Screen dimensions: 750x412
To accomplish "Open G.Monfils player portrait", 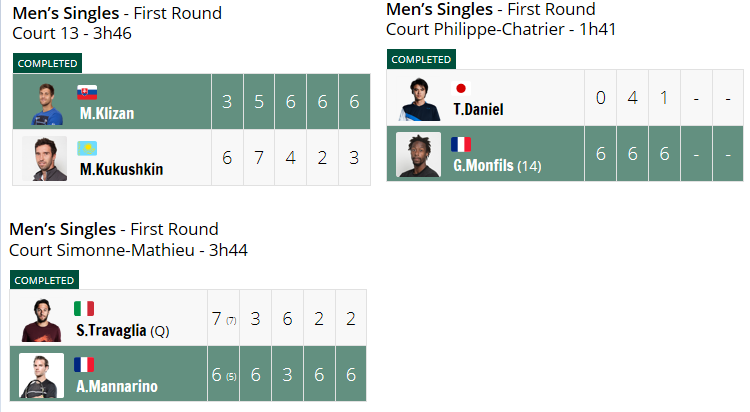I will coord(419,155).
